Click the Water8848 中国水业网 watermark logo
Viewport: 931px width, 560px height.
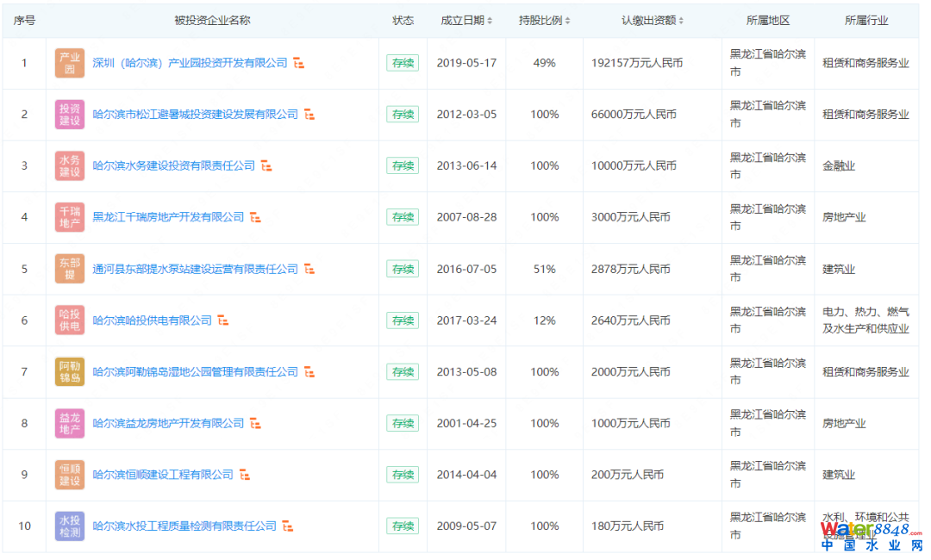point(871,536)
